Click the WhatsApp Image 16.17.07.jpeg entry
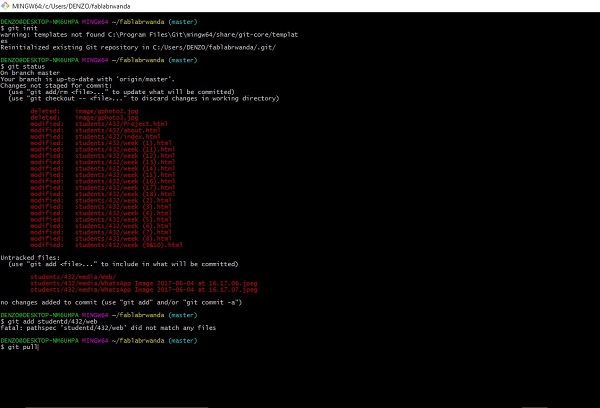This screenshot has height=408, width=600. tap(144, 290)
